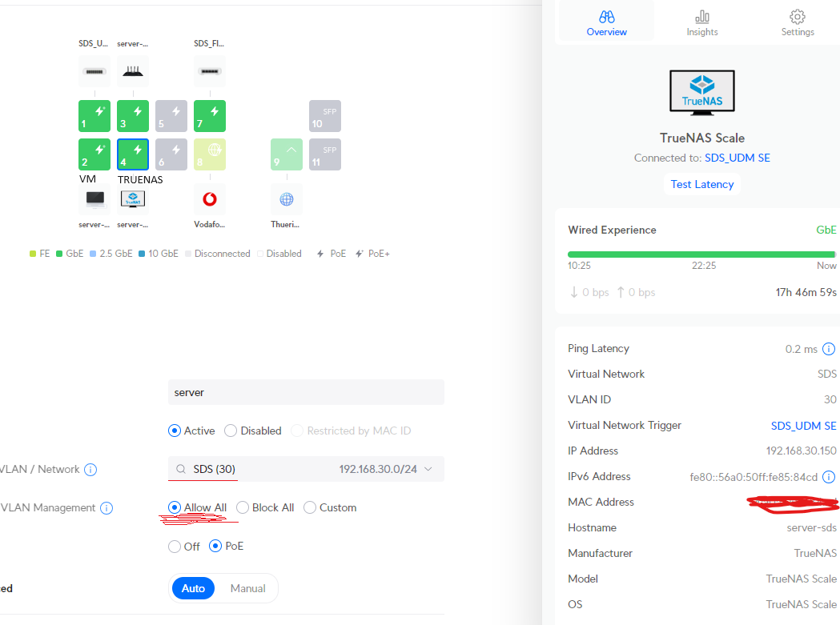840x625 pixels.
Task: Select Custom VLAN management
Action: coord(310,507)
